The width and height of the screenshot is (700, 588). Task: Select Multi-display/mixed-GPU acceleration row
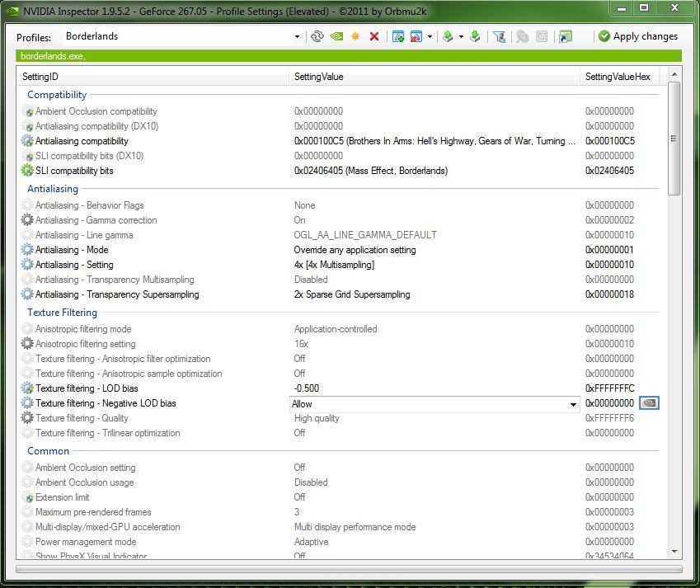(x=340, y=527)
